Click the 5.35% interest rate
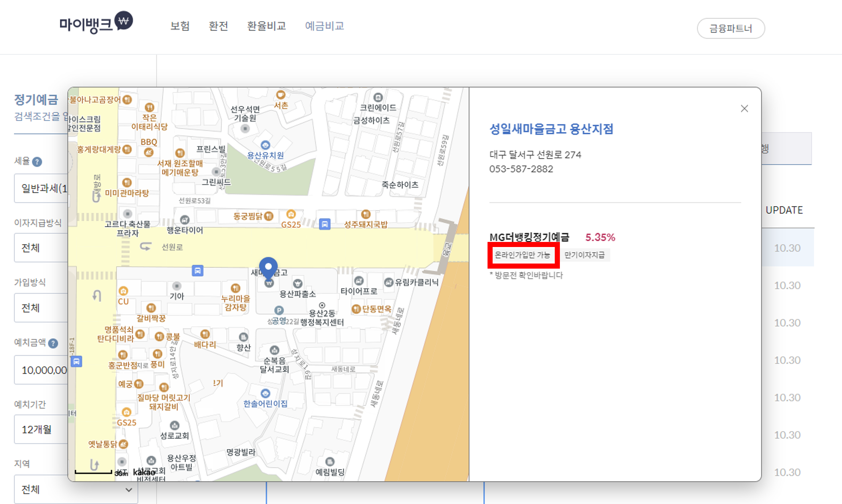 coord(600,237)
